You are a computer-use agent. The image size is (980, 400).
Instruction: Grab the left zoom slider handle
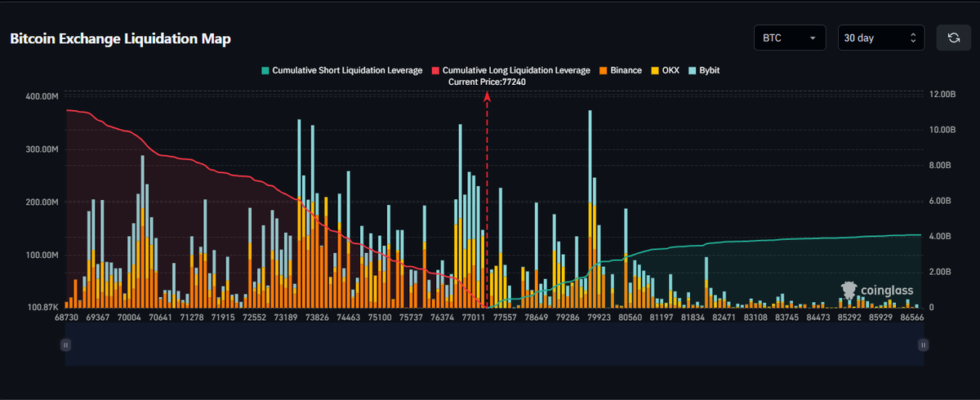tap(65, 345)
